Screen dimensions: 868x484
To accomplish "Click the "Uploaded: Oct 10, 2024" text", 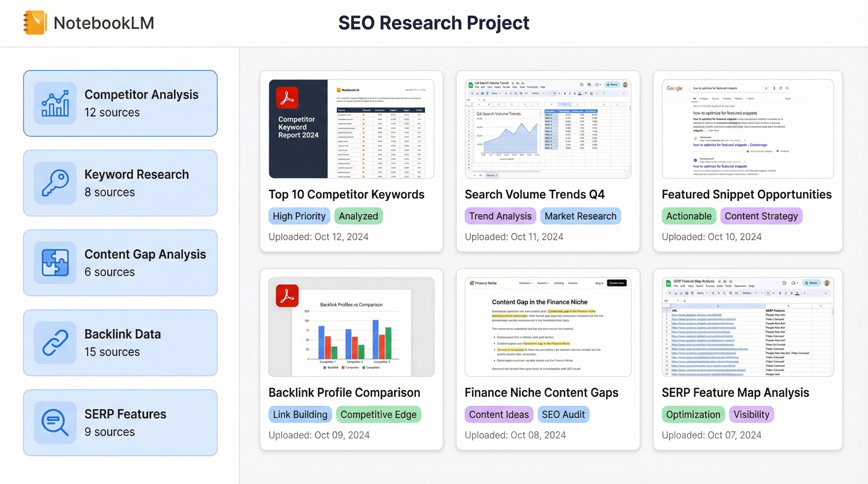I will click(711, 237).
